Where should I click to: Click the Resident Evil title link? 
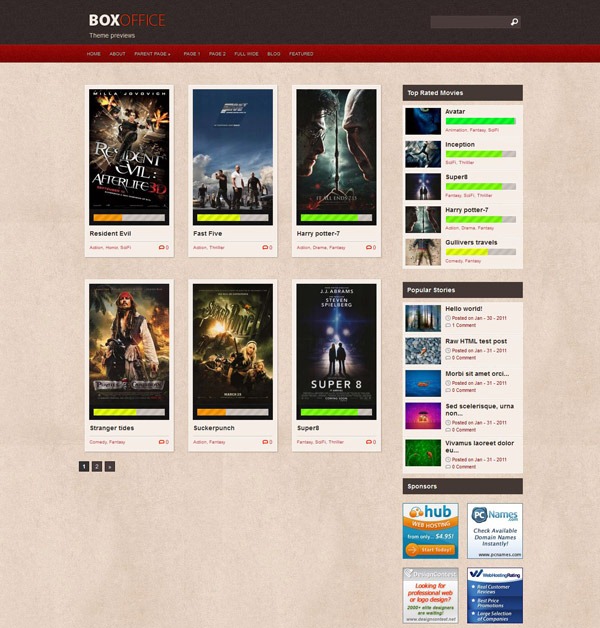[x=110, y=233]
